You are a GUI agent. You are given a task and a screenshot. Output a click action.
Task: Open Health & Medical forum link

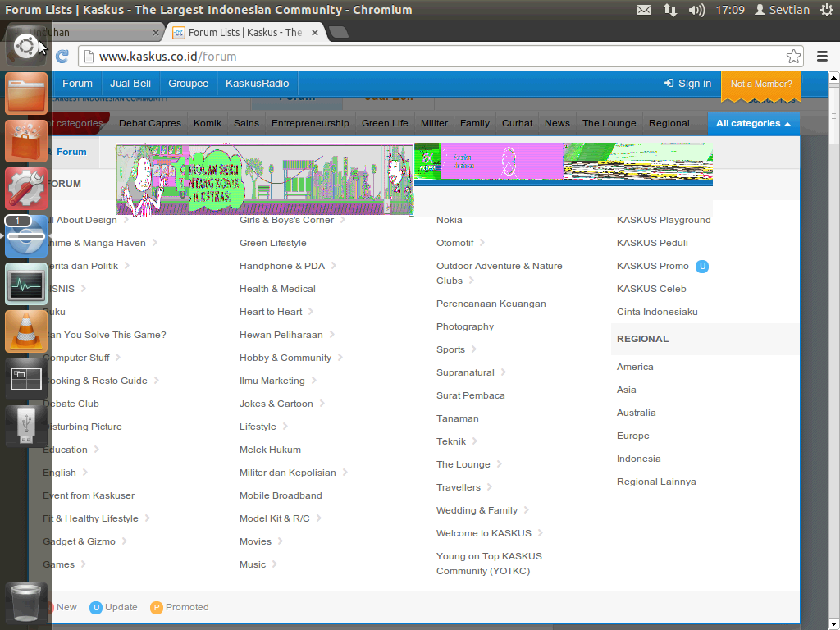pos(277,289)
